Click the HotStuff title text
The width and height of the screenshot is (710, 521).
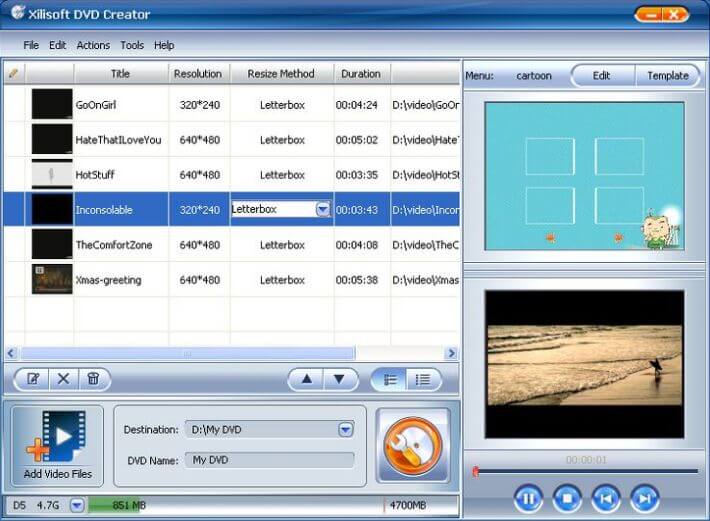pyautogui.click(x=95, y=175)
